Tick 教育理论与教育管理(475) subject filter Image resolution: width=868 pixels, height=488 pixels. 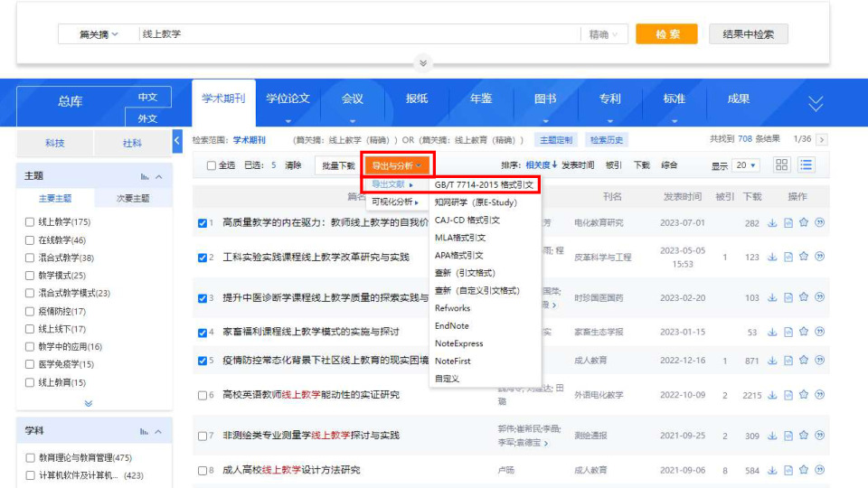[x=30, y=457]
